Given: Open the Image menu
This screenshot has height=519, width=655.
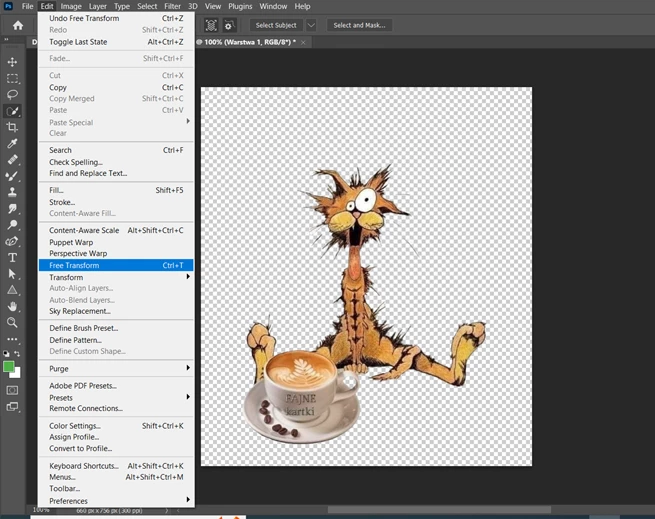Looking at the screenshot, I should click(71, 6).
